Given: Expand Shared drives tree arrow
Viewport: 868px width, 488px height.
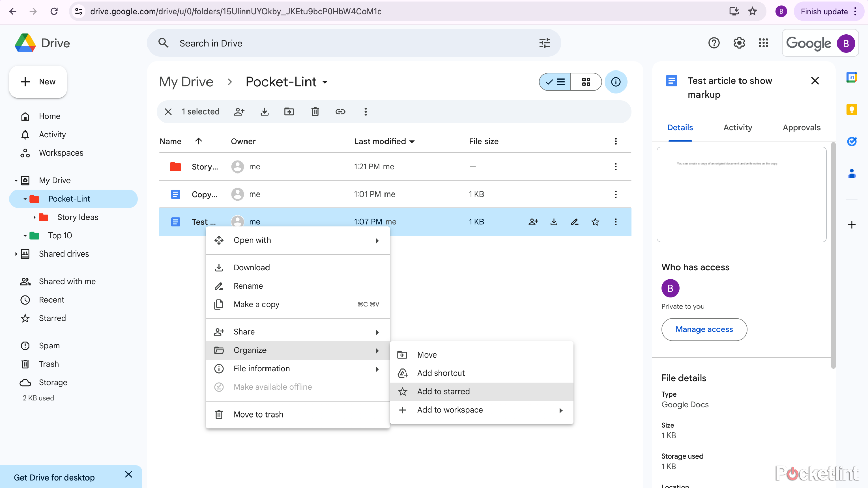Looking at the screenshot, I should pos(16,253).
